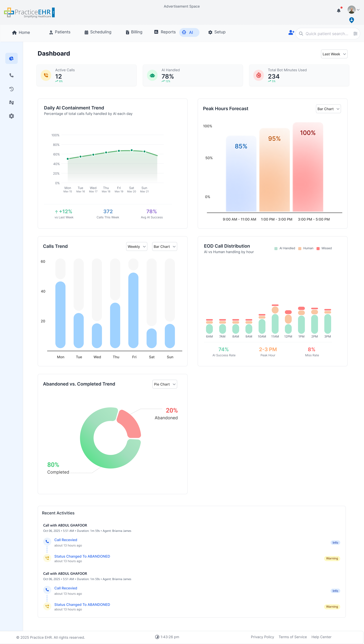Select the analytics dashboard icon in sidebar
Screen dimensions: 364x644
pos(12,58)
